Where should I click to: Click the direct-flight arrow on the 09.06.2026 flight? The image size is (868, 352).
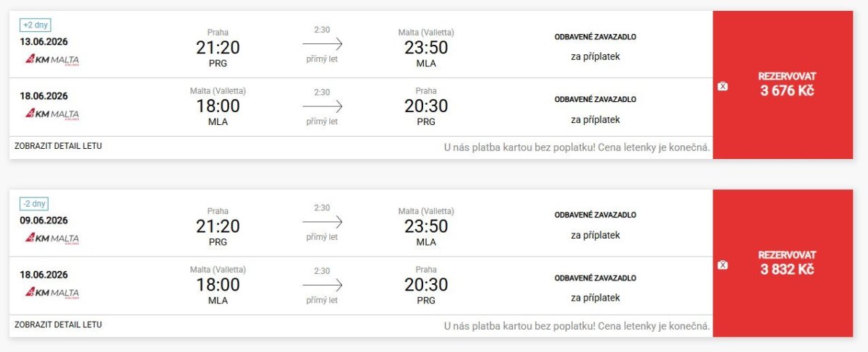point(322,222)
